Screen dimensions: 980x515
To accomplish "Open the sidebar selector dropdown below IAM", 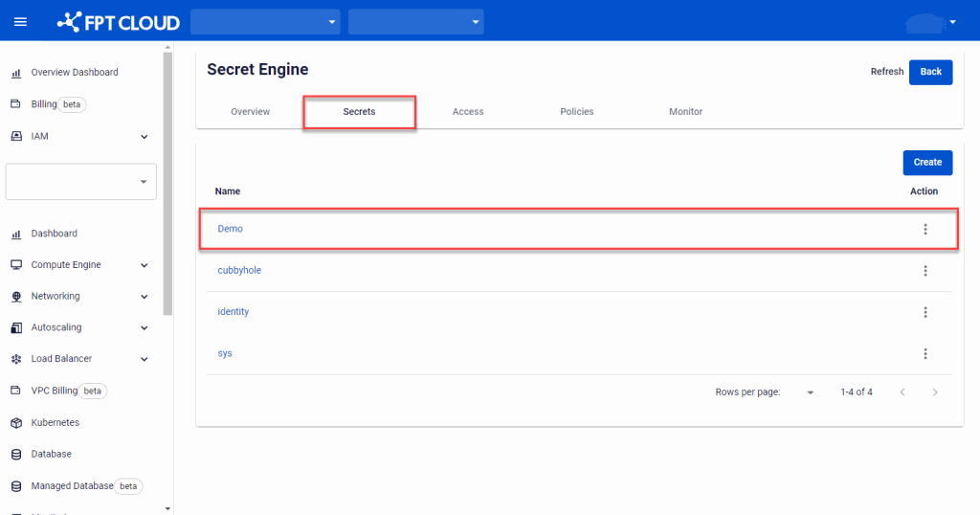I will click(x=80, y=182).
